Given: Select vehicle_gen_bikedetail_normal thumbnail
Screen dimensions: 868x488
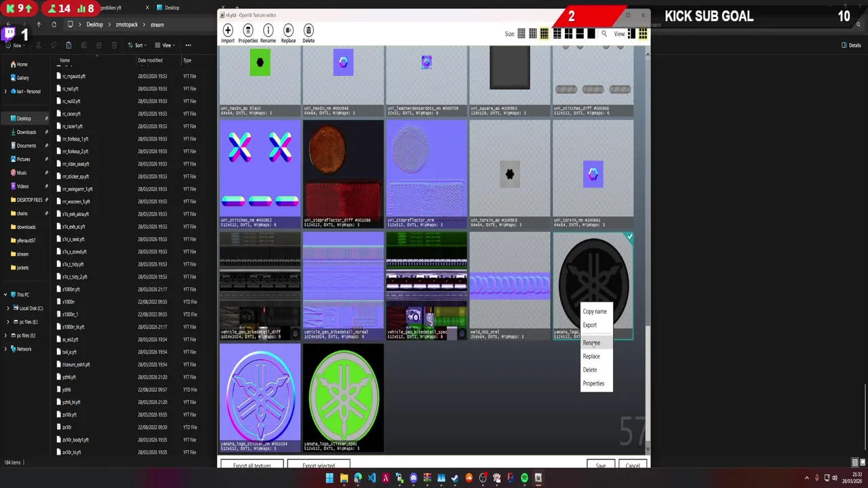Looking at the screenshot, I should point(343,286).
